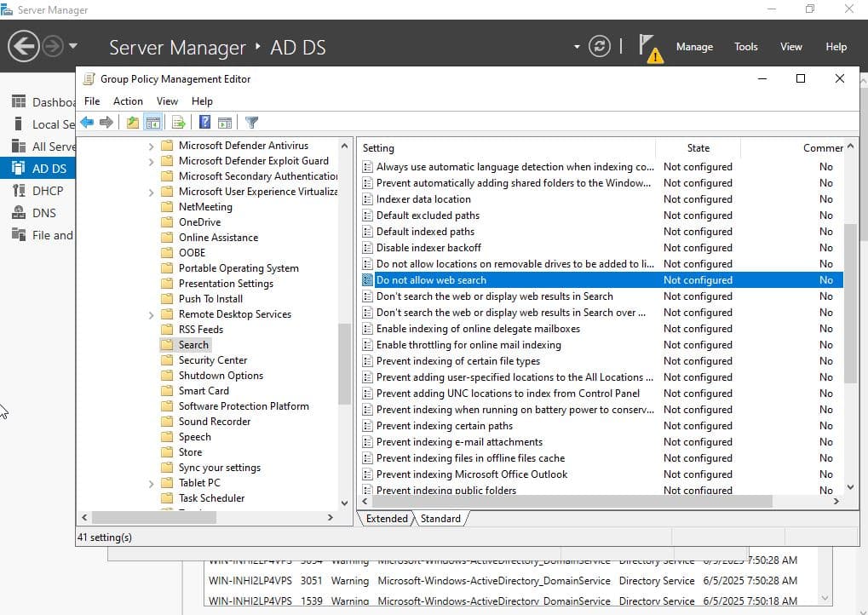Screen dimensions: 868x615
Task: Switch to the Extended tab
Action: (387, 519)
